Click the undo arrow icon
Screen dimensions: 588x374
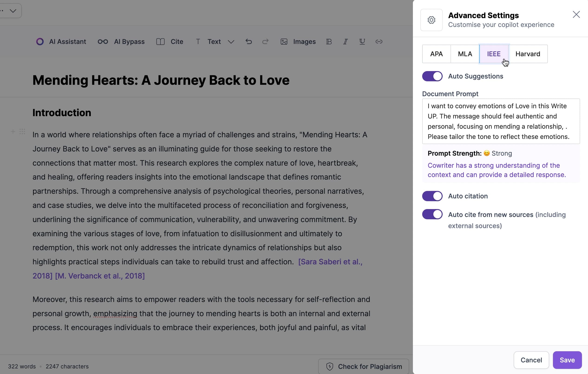(x=248, y=42)
